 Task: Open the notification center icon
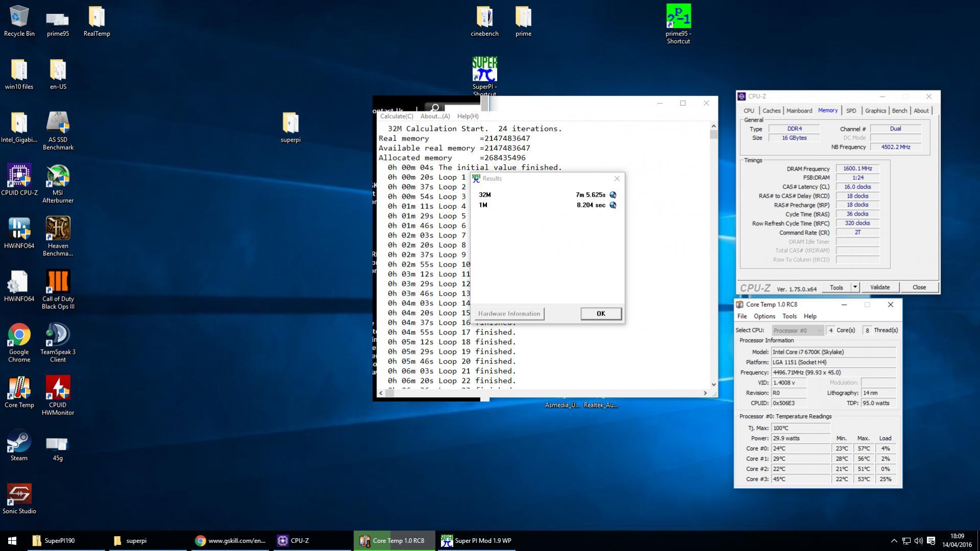tap(931, 541)
